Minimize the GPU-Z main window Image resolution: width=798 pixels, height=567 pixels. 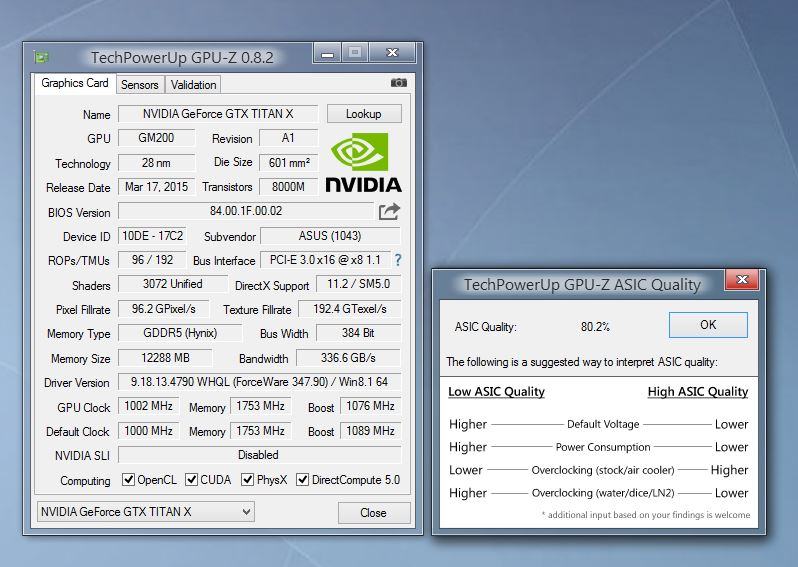[x=328, y=53]
